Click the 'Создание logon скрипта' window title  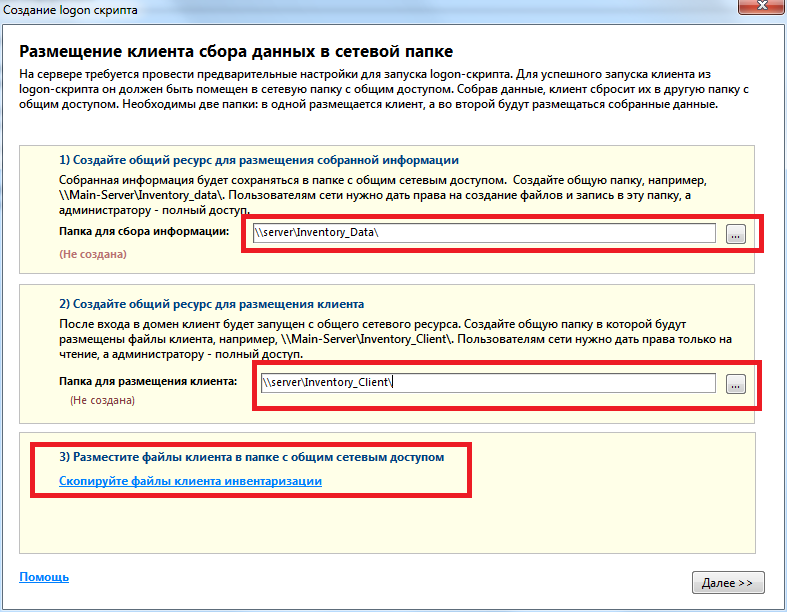click(70, 10)
